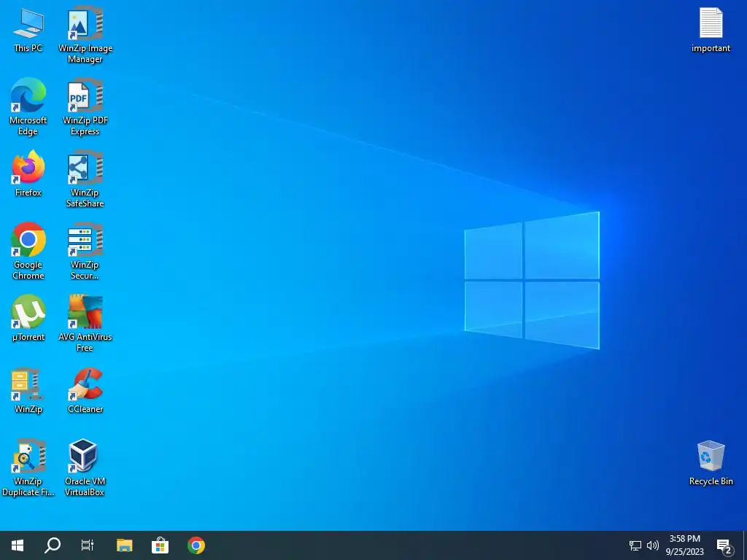Select the WinZip PDF Express shortcut
The image size is (747, 560).
point(85,108)
